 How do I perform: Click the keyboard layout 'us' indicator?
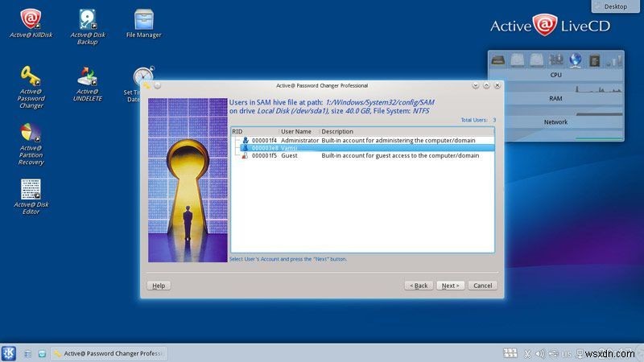click(x=567, y=353)
